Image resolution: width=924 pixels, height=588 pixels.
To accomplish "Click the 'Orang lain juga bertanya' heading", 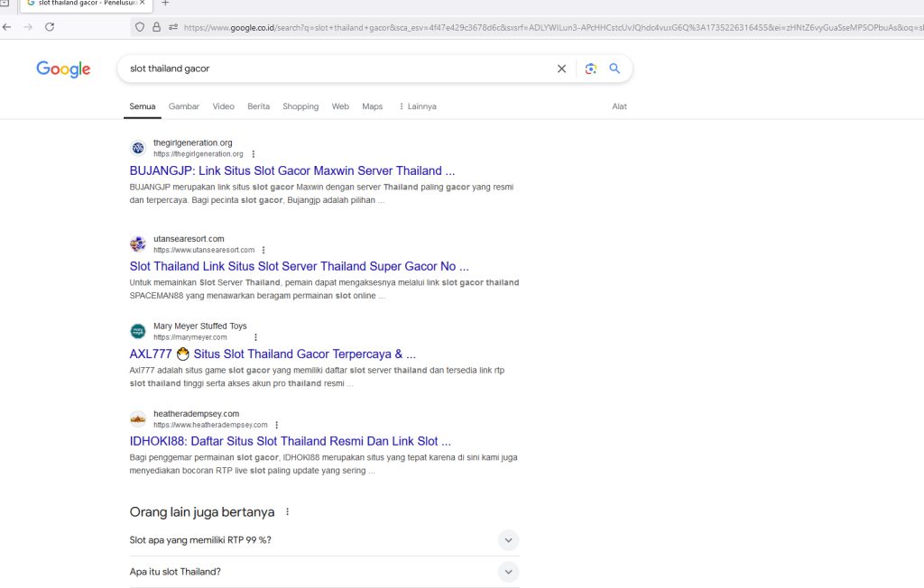I will tap(202, 512).
